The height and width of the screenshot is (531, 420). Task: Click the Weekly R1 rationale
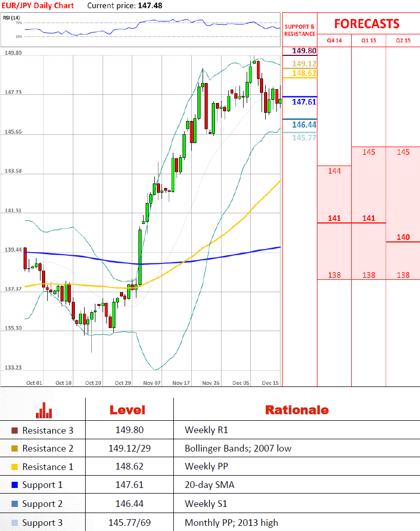click(x=206, y=430)
